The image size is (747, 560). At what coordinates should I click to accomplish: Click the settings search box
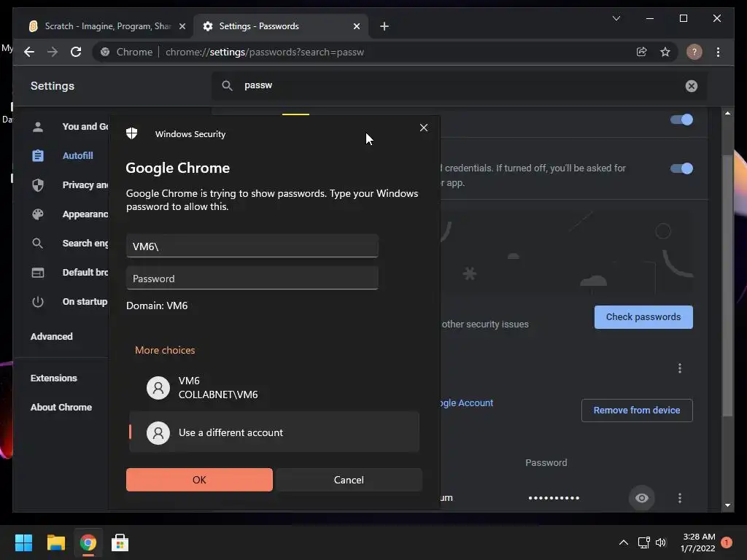[458, 86]
